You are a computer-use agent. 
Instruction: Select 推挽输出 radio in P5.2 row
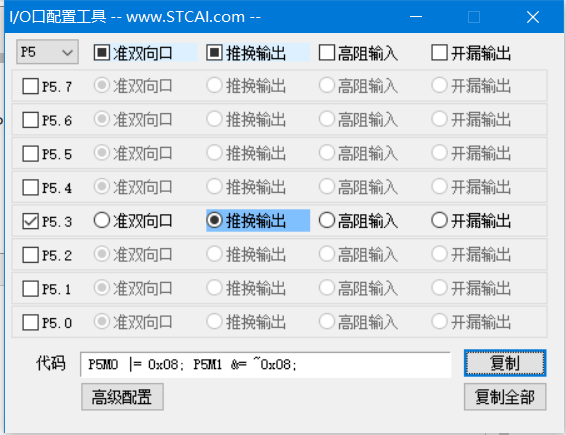click(x=214, y=254)
